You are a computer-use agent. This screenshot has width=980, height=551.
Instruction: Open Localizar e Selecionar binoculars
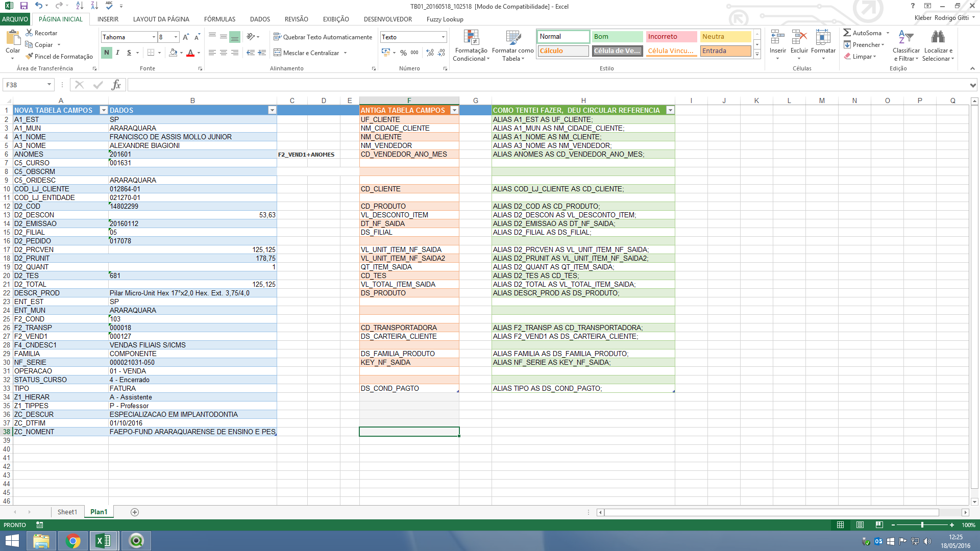(938, 45)
